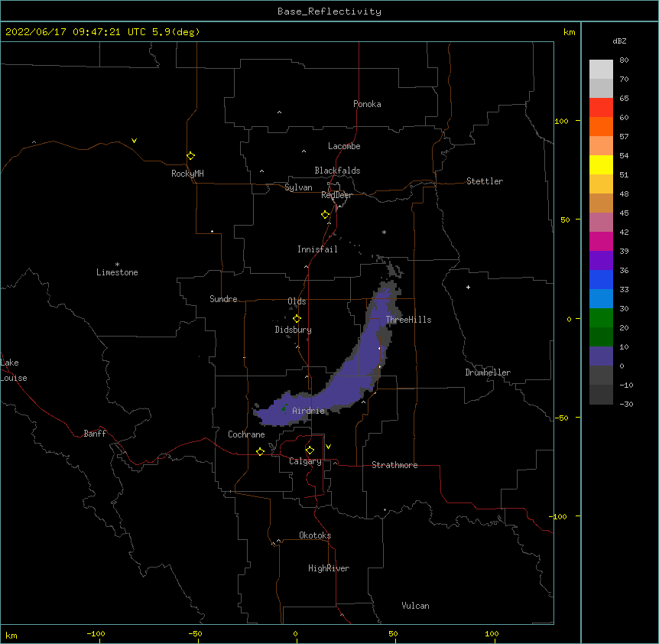Pick the slate purple 0–10 dBZ swatch
Screen dimensions: 659x644
click(601, 356)
